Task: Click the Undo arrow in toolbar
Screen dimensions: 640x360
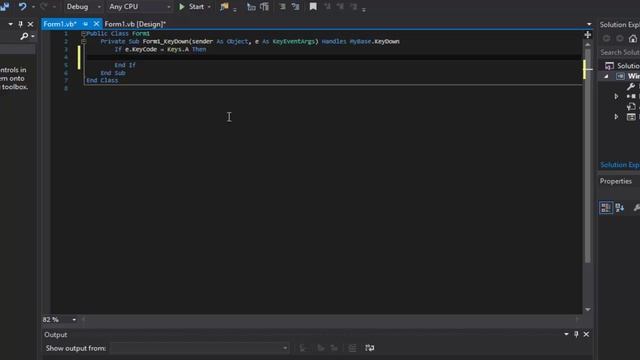Action: click(22, 7)
